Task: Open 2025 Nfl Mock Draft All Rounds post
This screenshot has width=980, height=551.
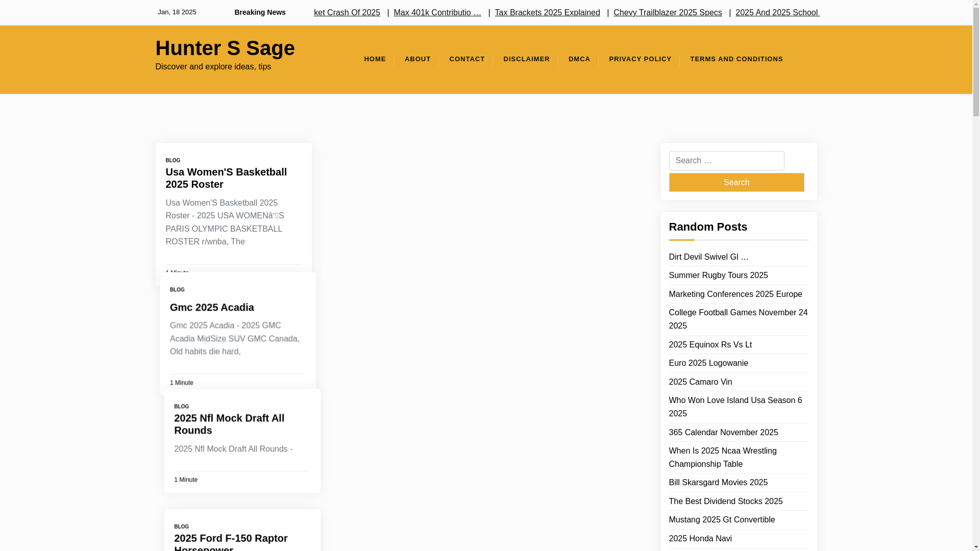Action: click(229, 424)
